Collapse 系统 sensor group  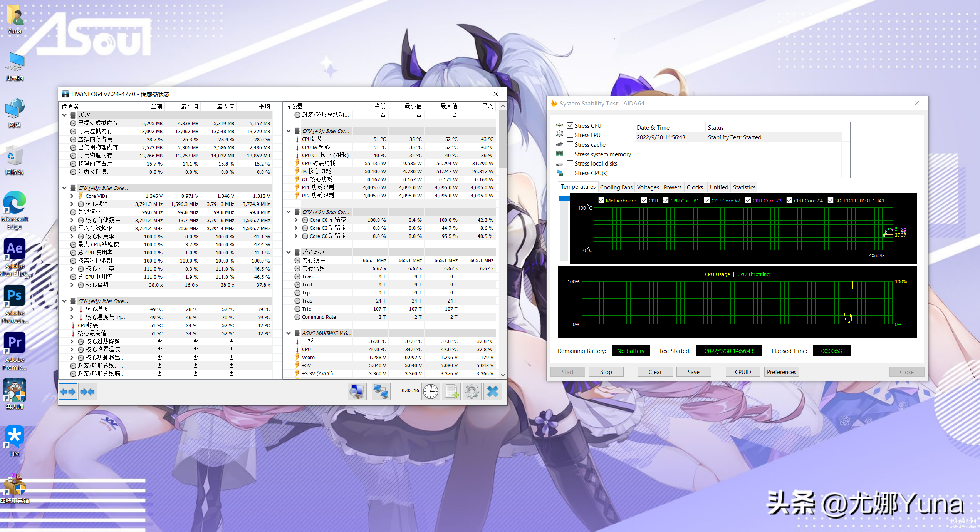click(64, 115)
